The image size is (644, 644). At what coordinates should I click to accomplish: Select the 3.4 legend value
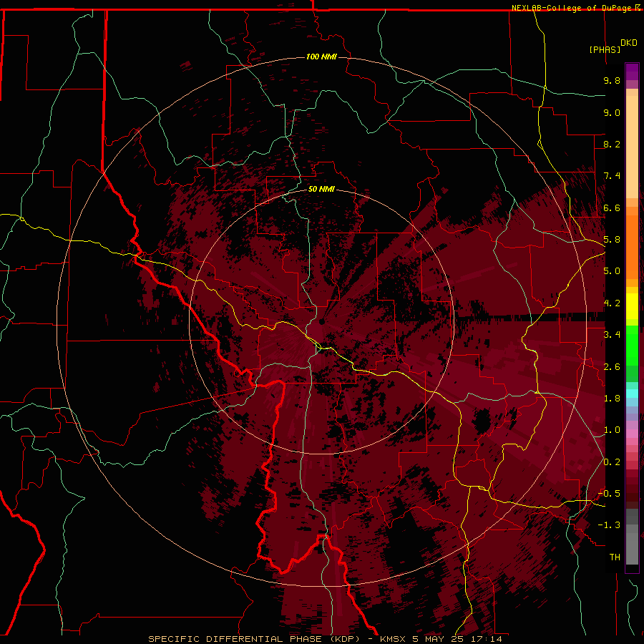pyautogui.click(x=612, y=335)
